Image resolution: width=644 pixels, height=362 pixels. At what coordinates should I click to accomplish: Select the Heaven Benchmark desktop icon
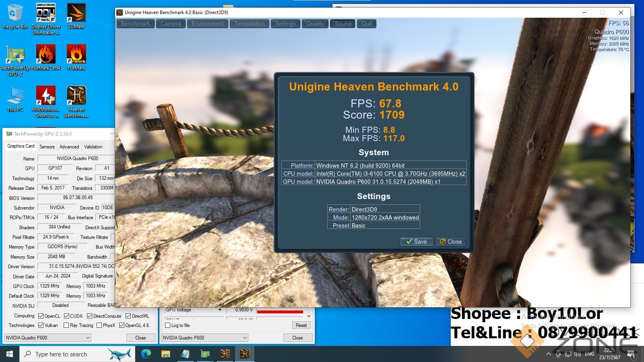coord(76,102)
